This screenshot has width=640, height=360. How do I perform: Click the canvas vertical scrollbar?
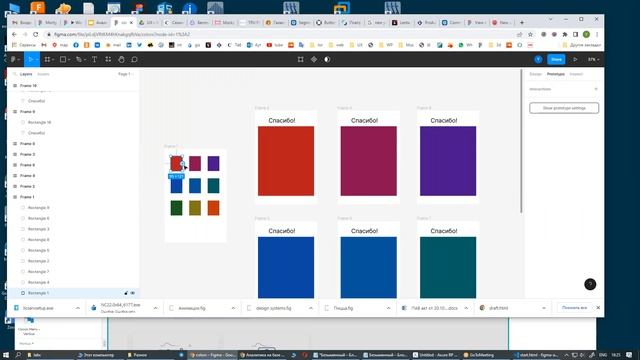point(521,141)
